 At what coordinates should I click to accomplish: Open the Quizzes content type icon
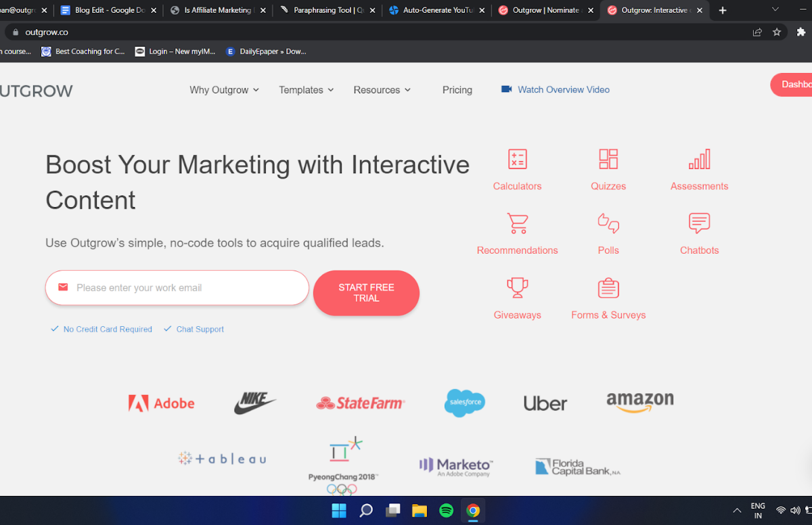click(608, 160)
